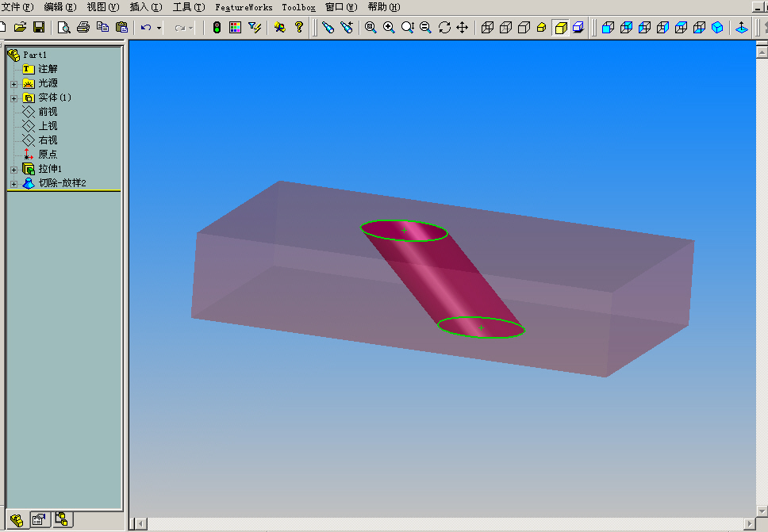Expand the 实体(1) folder
The width and height of the screenshot is (768, 532).
tap(13, 98)
